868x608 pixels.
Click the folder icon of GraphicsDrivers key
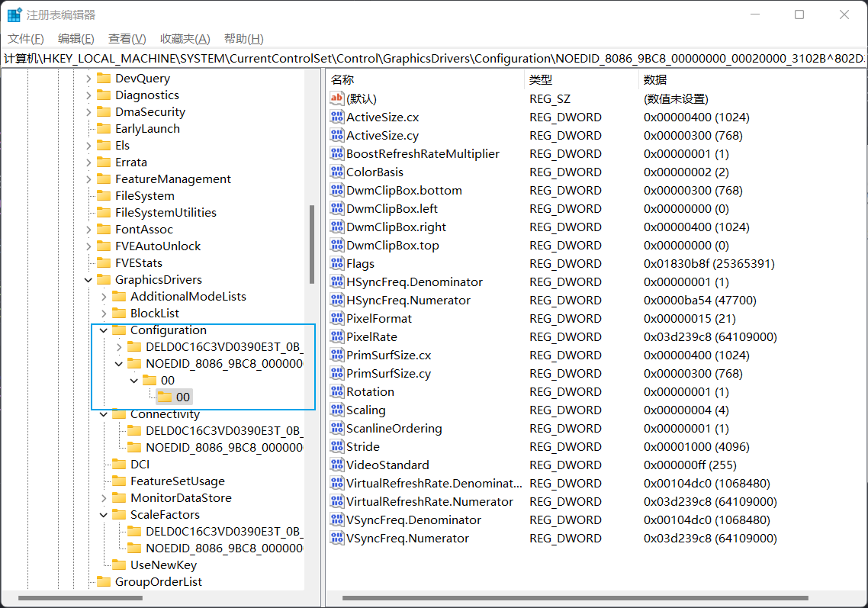coord(104,280)
